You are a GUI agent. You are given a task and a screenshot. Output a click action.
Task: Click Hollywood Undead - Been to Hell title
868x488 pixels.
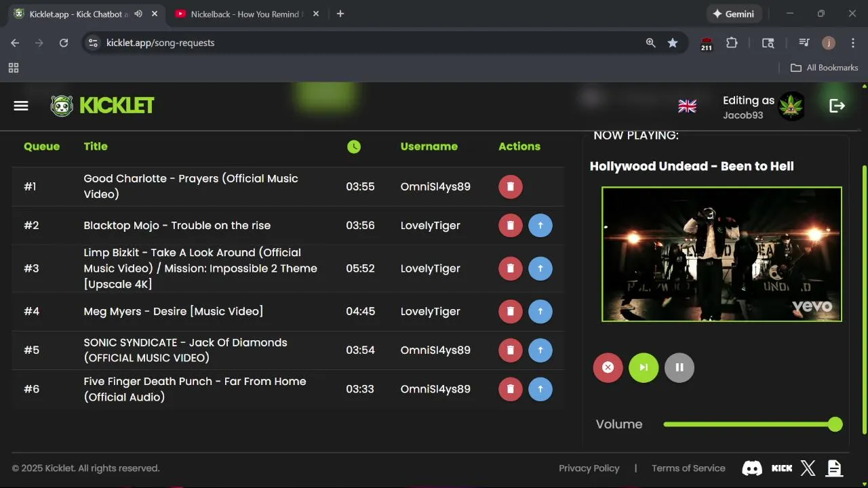pyautogui.click(x=692, y=167)
